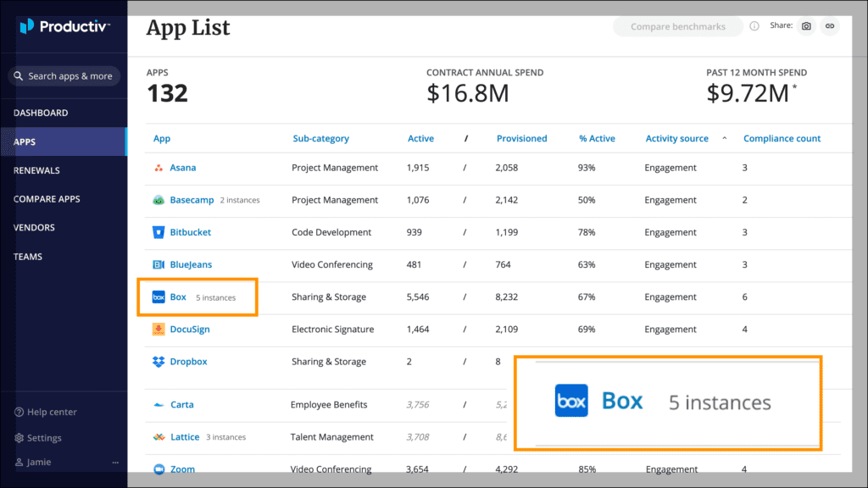Click the "Code Development" sub-category cell
This screenshot has width=868, height=488.
tap(331, 232)
